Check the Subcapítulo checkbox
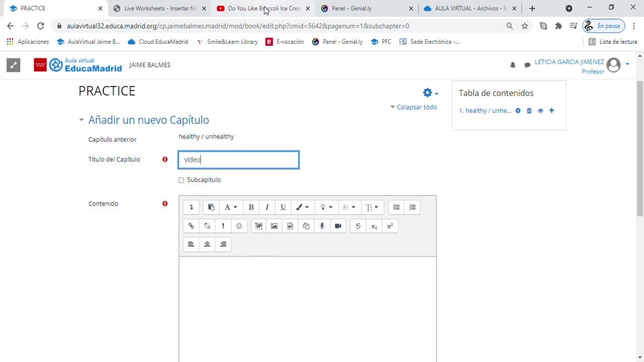 coord(182,180)
